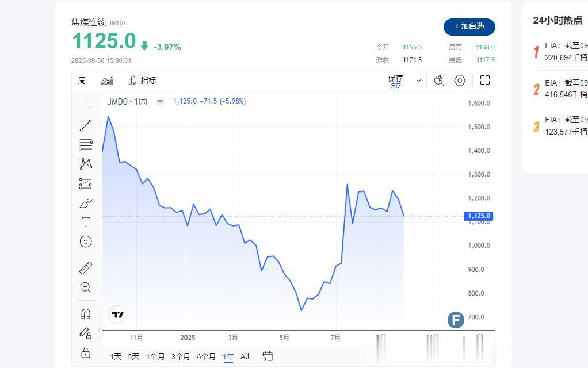Screen dimensions: 588x368
Task: Open the 周 interval dropdown
Action: pos(82,80)
